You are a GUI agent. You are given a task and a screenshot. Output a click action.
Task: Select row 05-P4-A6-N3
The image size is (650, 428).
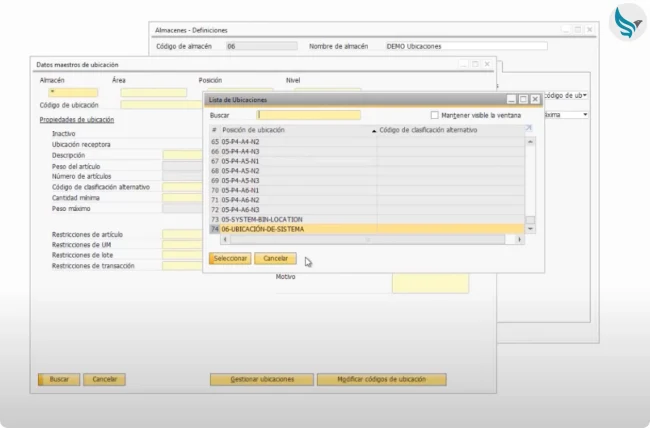tap(367, 209)
